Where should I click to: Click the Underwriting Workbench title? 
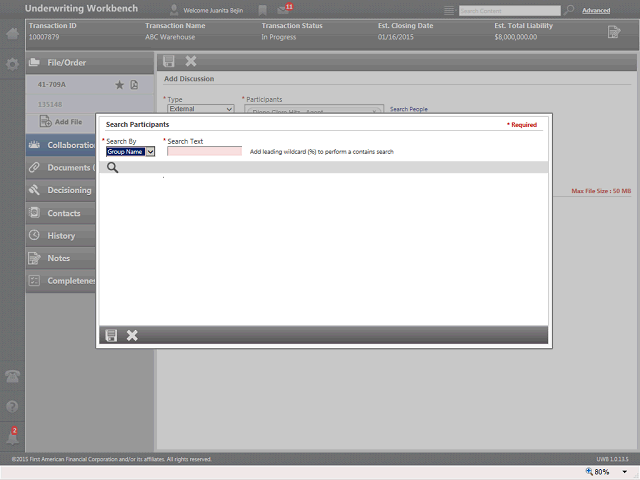[81, 9]
